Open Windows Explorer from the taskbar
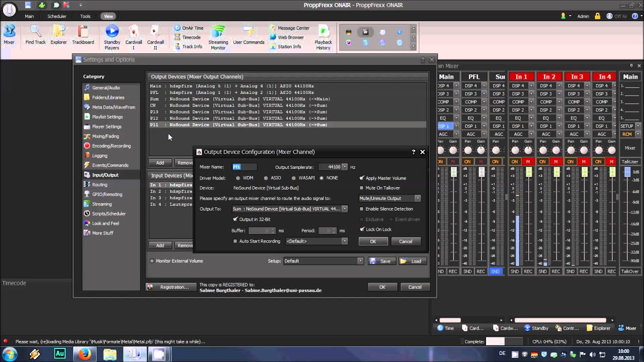Image resolution: width=644 pixels, height=362 pixels. click(x=110, y=354)
